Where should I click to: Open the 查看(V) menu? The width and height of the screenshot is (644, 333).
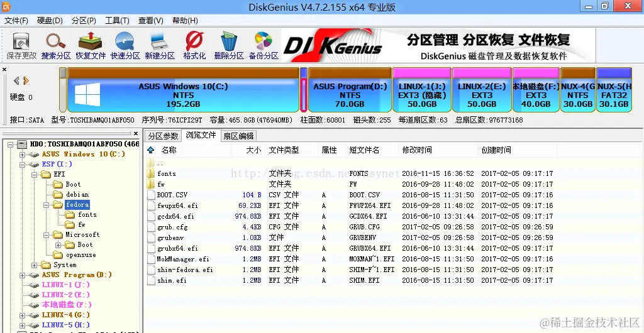[151, 21]
